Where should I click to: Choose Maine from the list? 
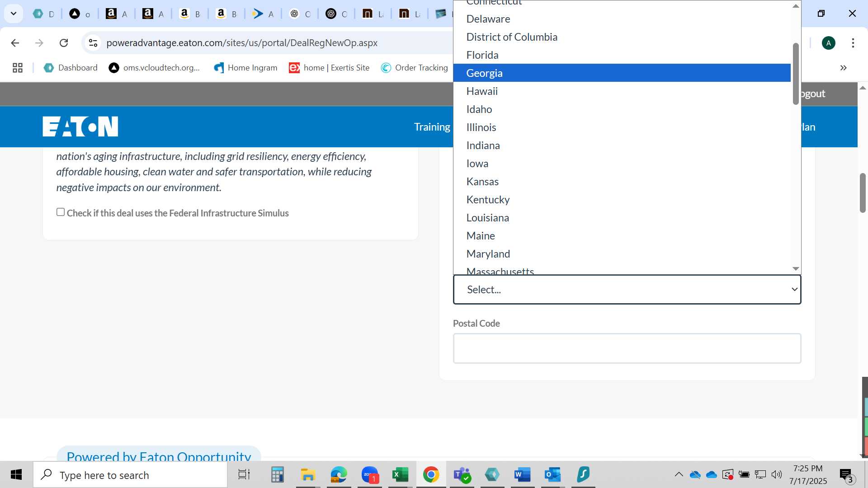click(622, 236)
